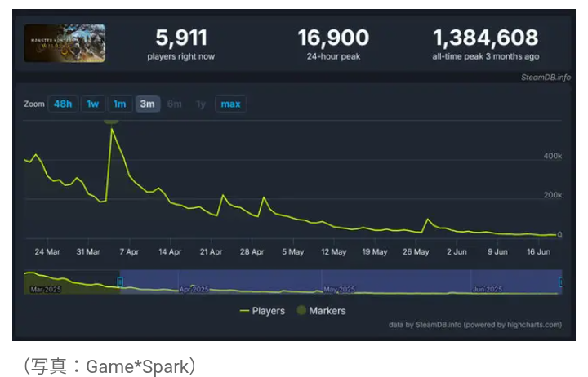588x377 pixels.
Task: Set the chart zoom to 1m
Action: [119, 104]
